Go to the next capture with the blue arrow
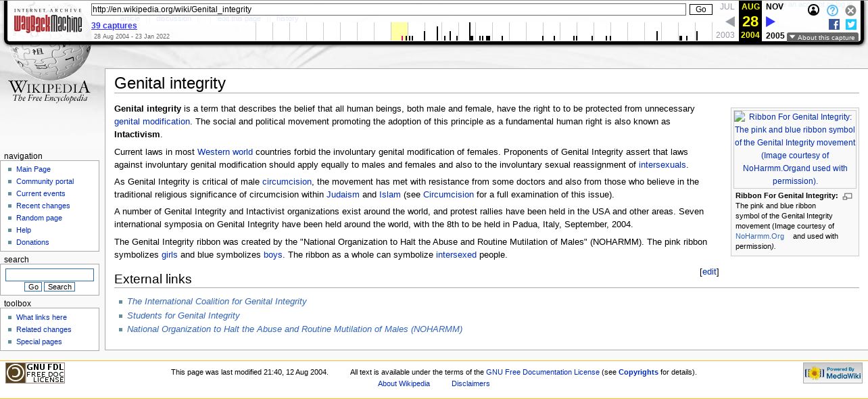 coord(770,22)
